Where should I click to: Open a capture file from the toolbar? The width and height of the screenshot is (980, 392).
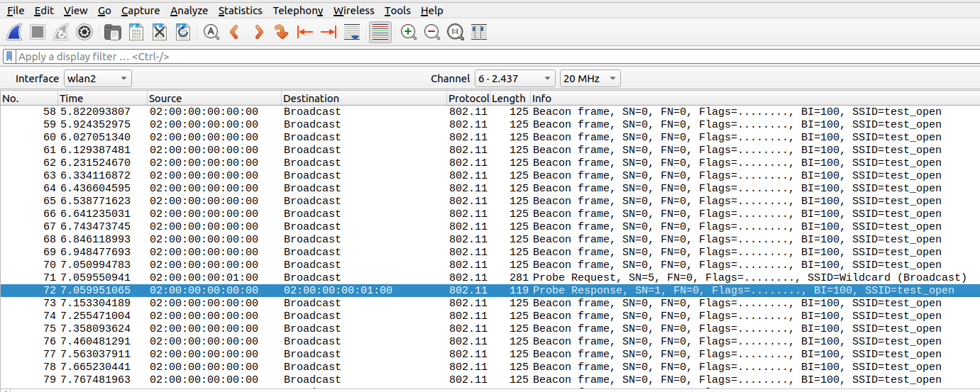coord(112,32)
